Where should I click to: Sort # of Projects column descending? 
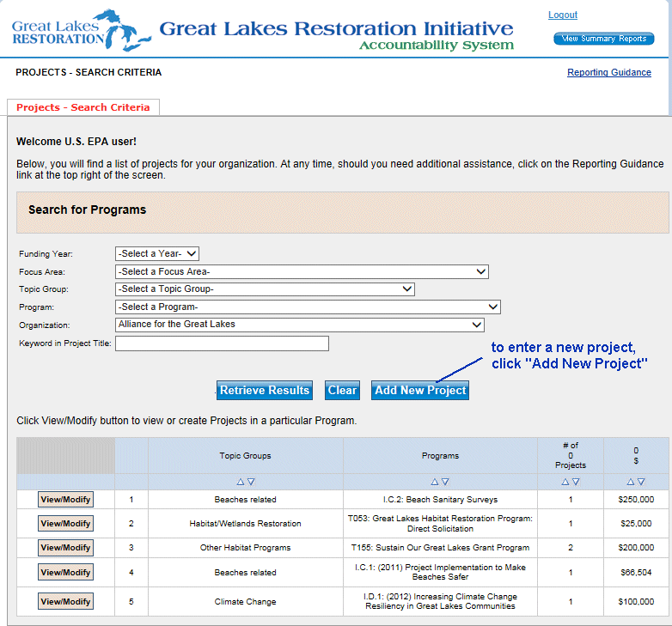tap(576, 482)
